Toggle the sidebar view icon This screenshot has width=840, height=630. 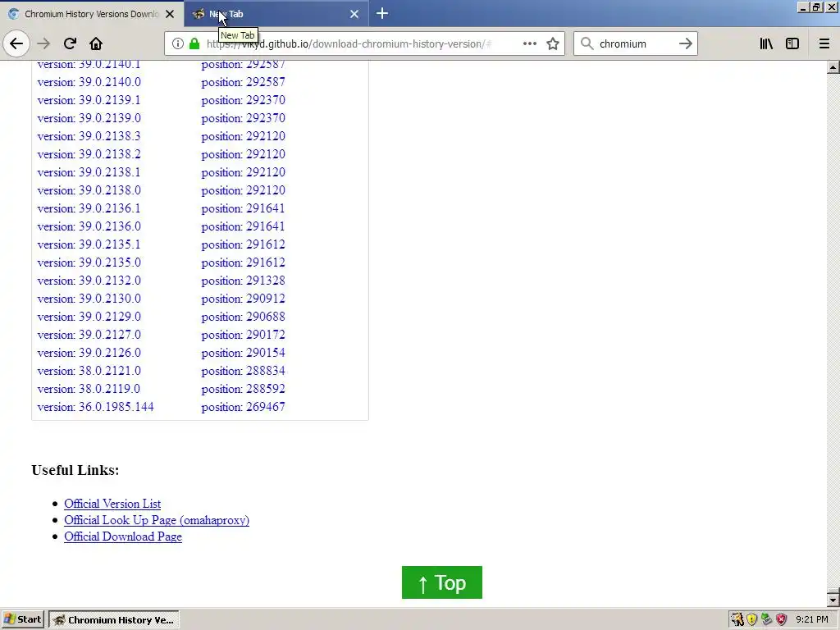tap(792, 43)
